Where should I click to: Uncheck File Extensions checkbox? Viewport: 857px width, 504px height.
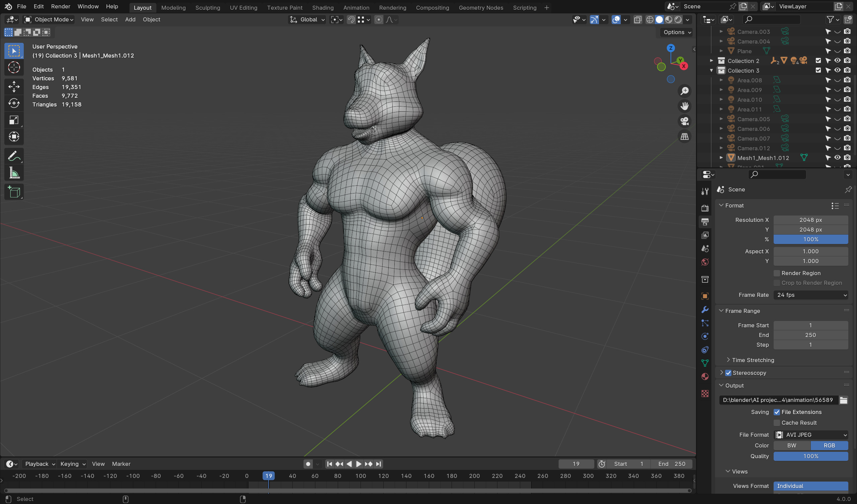(x=777, y=412)
